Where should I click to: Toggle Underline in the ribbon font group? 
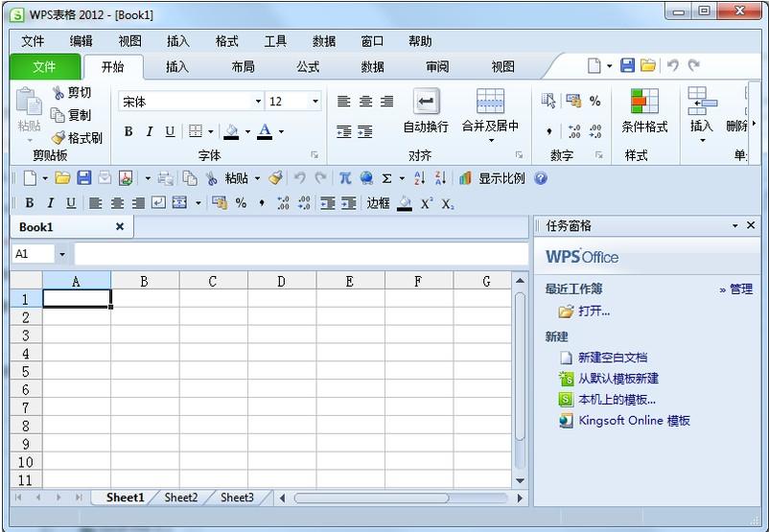170,131
